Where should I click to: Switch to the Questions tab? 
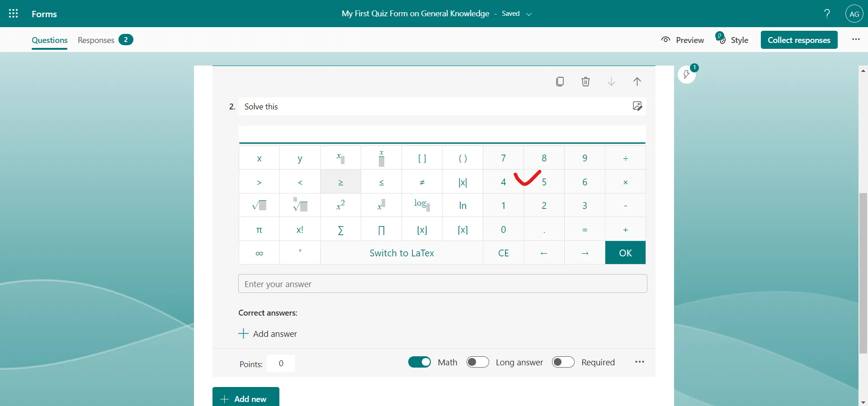[x=50, y=40]
